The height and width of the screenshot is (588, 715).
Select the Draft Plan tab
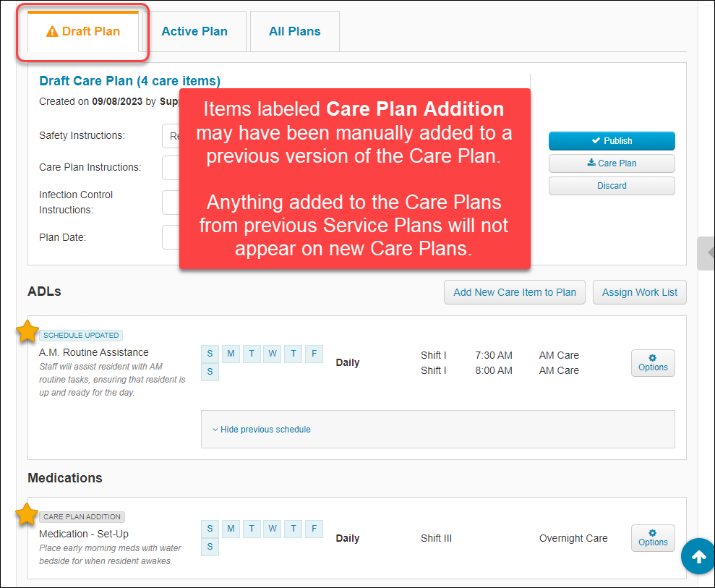click(x=83, y=31)
